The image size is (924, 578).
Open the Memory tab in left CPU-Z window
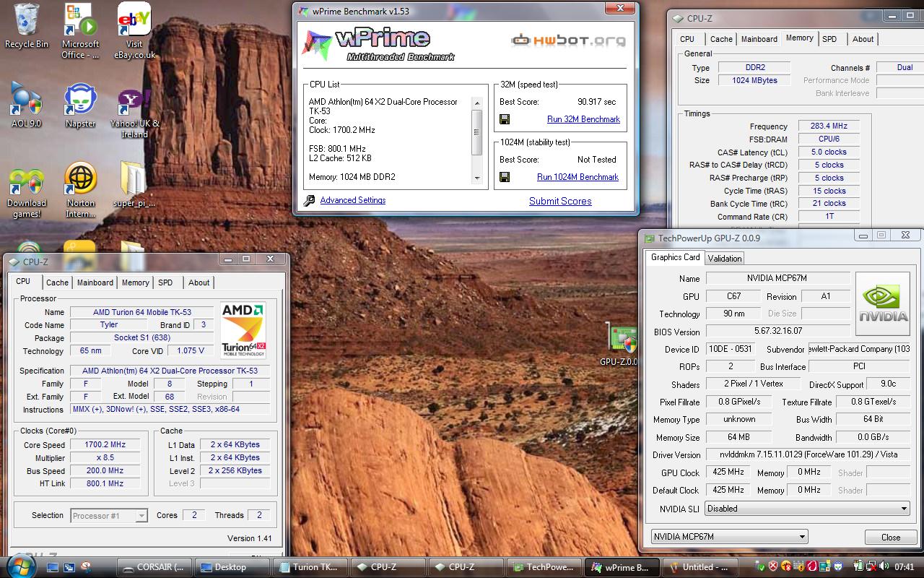click(x=135, y=282)
